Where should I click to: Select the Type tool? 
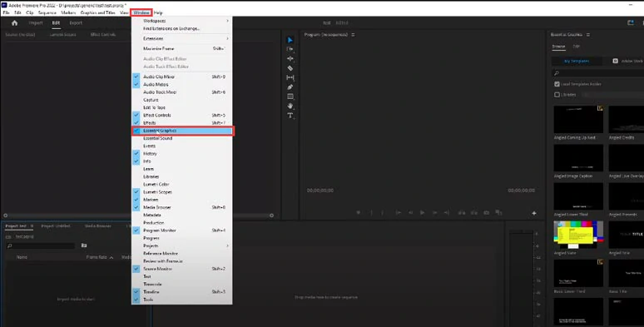click(290, 116)
